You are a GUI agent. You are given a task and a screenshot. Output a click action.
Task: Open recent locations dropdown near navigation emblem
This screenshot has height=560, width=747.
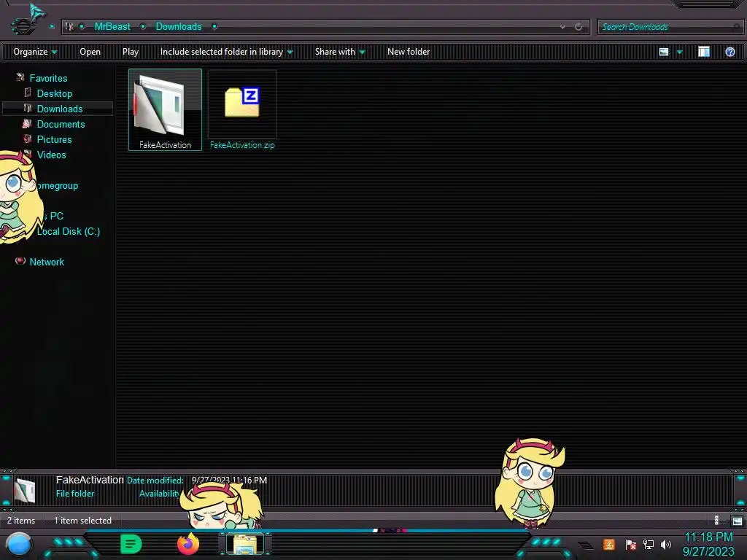click(x=52, y=27)
